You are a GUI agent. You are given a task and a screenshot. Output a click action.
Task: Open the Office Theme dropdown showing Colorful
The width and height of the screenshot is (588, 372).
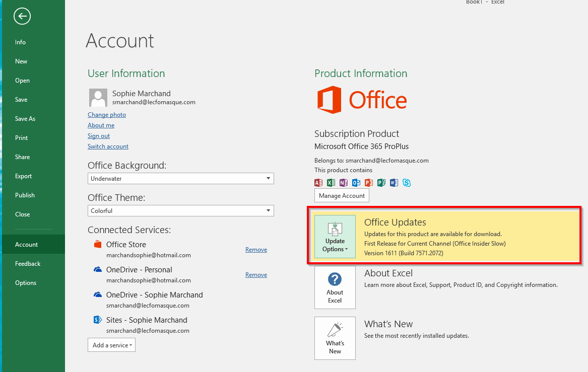click(x=180, y=210)
